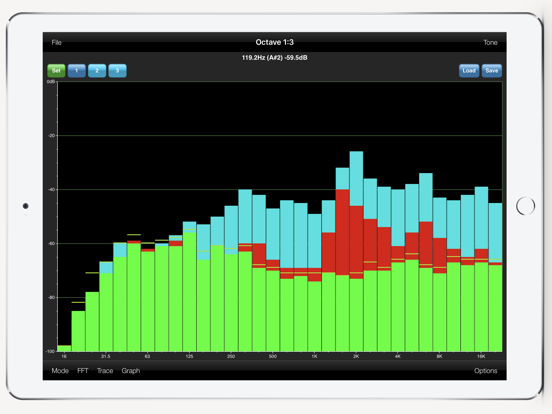
Task: Open the Tone menu
Action: (x=490, y=43)
